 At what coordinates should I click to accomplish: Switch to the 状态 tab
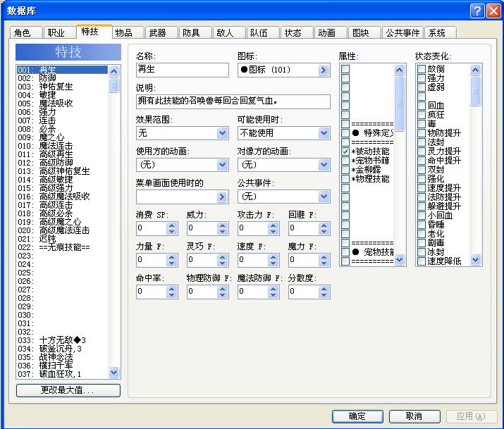[x=297, y=32]
